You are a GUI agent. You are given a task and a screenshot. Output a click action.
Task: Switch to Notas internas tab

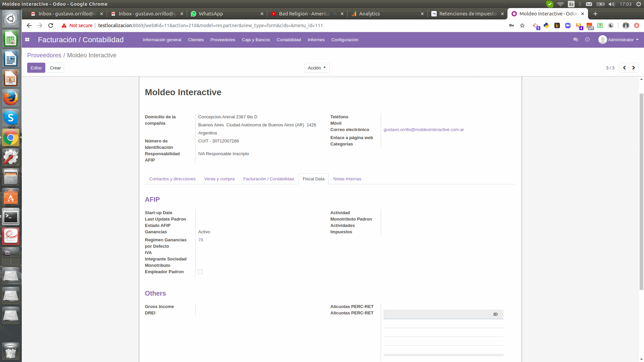(x=347, y=179)
